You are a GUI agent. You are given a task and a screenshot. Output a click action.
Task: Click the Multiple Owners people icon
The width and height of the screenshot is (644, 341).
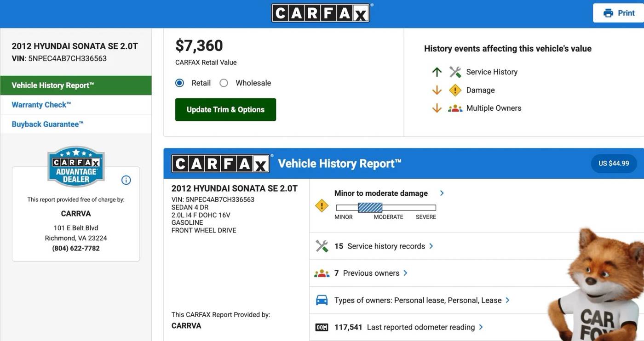click(455, 108)
